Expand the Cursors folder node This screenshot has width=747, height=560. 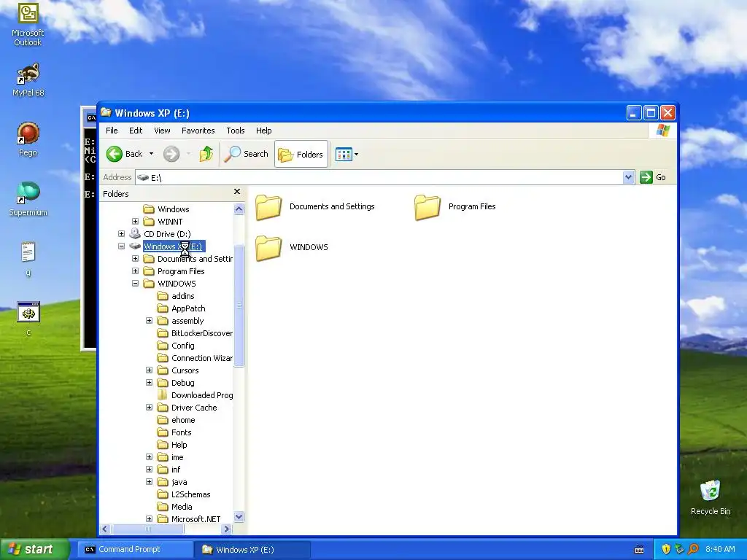click(x=149, y=370)
